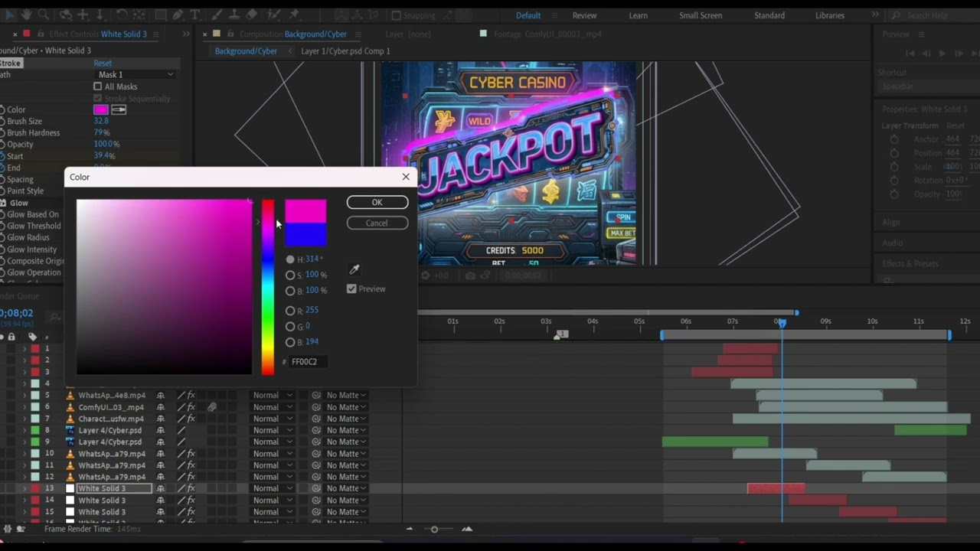Select the Puppet Pin tool
Screen dimensions: 980x551
tap(294, 15)
